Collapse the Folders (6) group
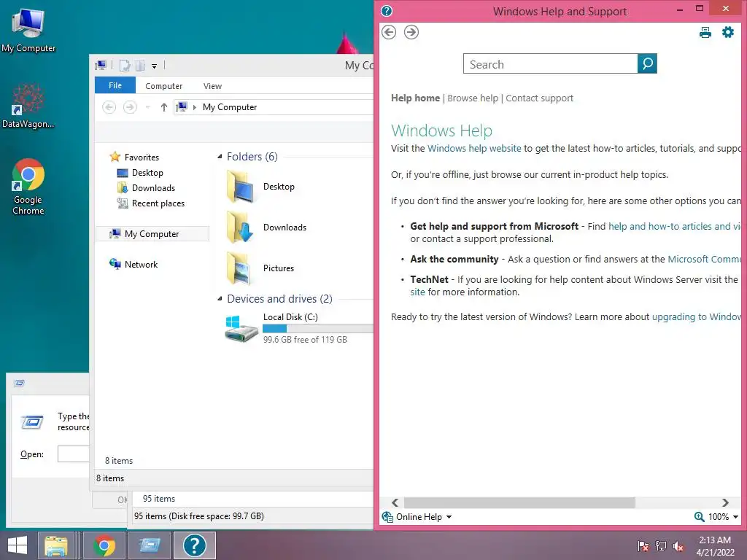This screenshot has height=560, width=747. [x=220, y=157]
